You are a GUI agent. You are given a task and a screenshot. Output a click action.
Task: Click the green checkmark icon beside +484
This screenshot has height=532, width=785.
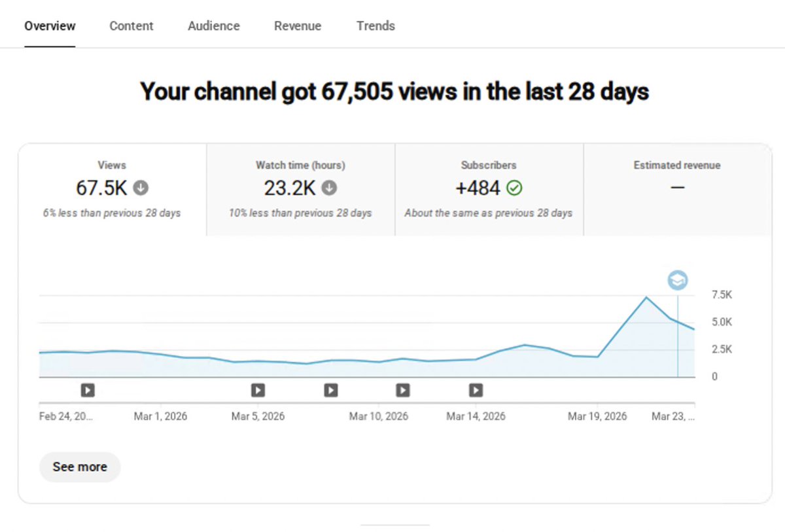click(515, 188)
